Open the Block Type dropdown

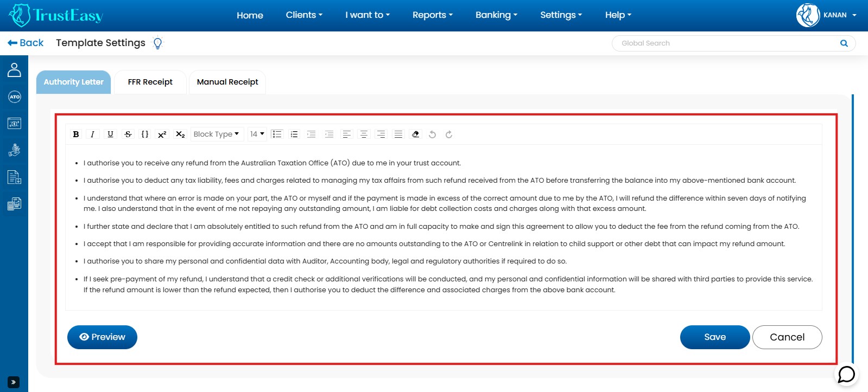216,134
